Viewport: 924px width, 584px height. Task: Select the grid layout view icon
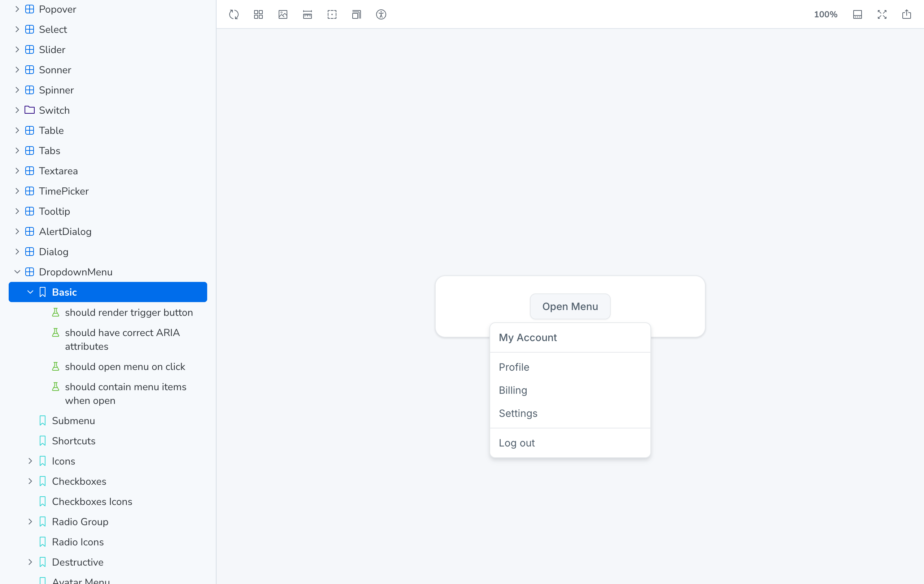[x=258, y=14]
